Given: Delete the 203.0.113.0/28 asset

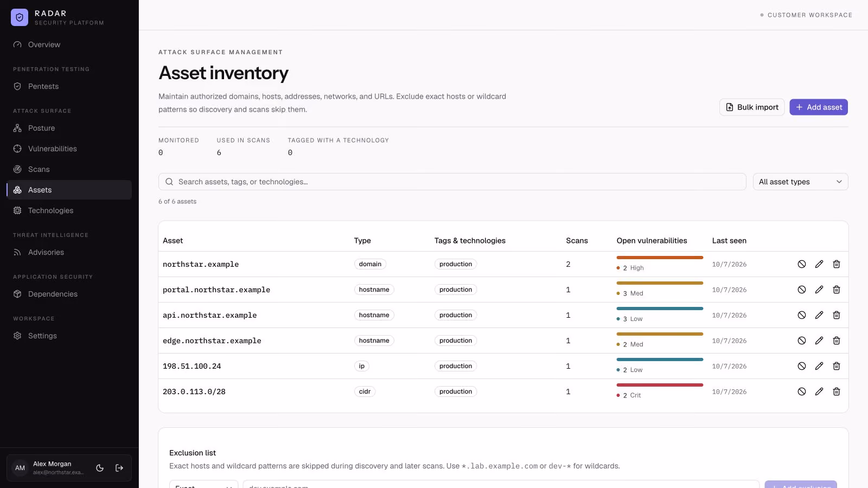Looking at the screenshot, I should (837, 391).
